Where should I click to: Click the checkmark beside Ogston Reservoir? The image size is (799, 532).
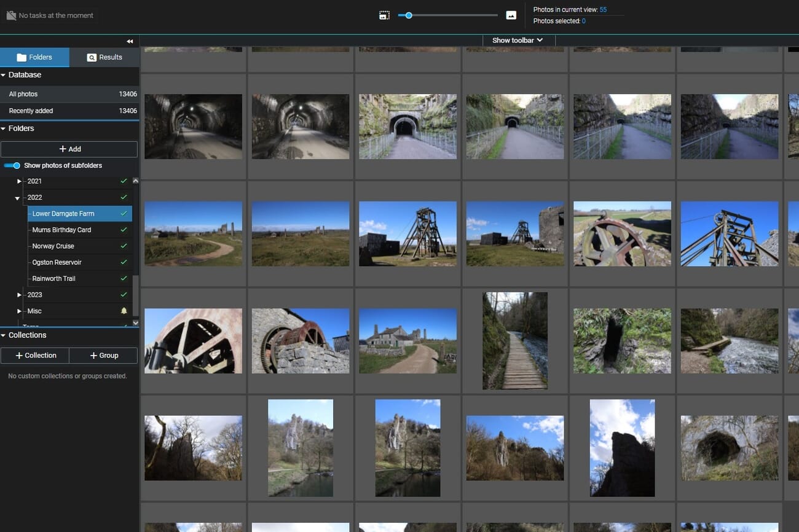tap(123, 262)
